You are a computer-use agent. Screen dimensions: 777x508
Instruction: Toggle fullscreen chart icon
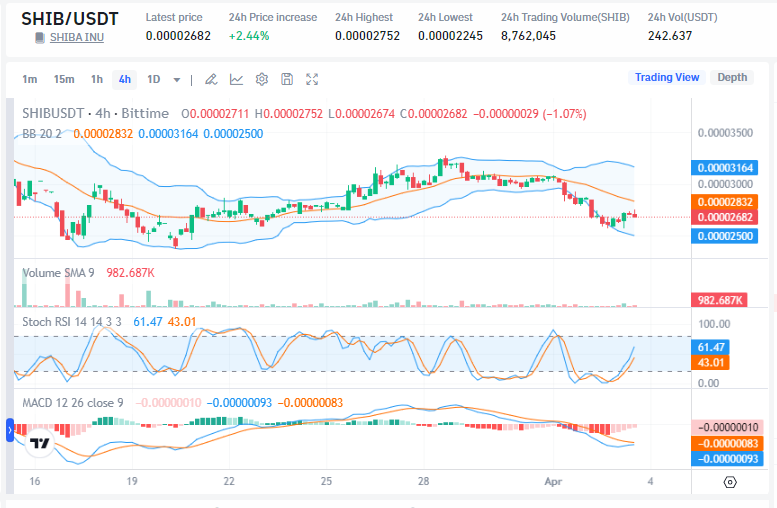pyautogui.click(x=312, y=79)
